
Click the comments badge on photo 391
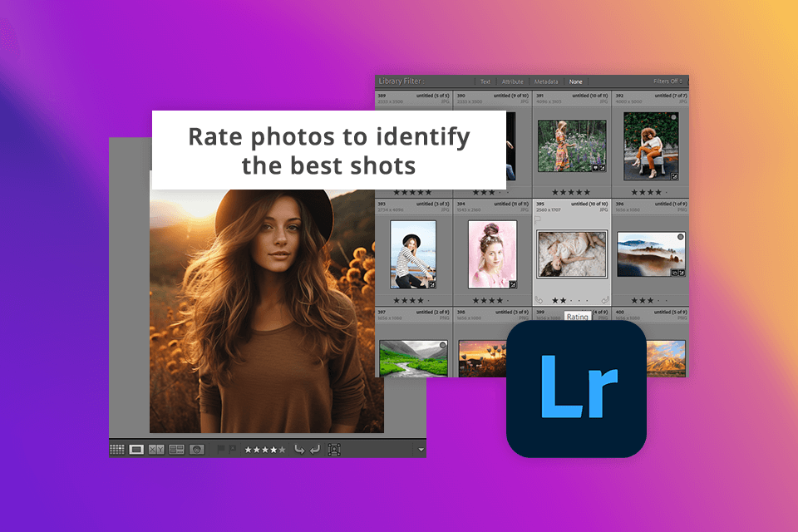pos(595,168)
